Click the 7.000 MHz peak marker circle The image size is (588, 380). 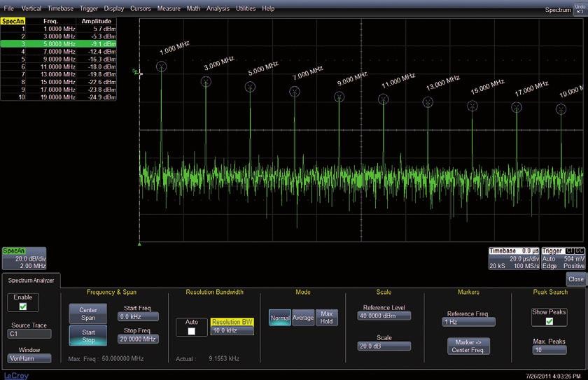295,92
